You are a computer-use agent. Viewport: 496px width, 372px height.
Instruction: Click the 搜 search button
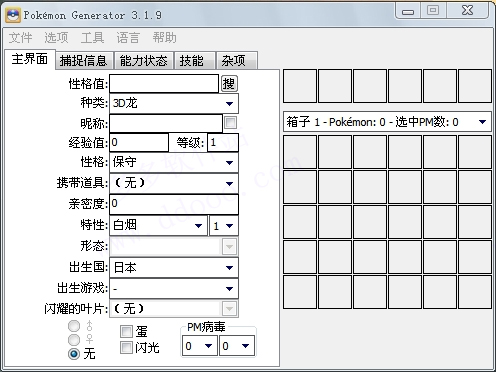[x=229, y=83]
